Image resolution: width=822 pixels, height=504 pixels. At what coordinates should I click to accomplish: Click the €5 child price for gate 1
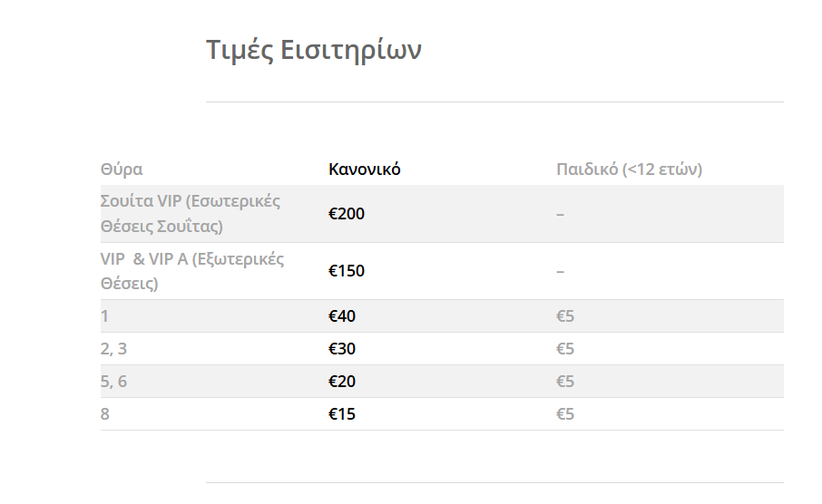point(565,316)
